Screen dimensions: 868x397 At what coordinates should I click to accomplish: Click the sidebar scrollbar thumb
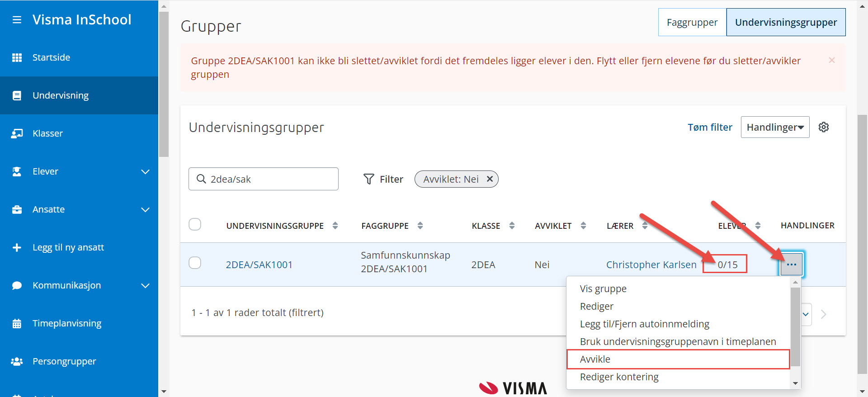tap(164, 84)
